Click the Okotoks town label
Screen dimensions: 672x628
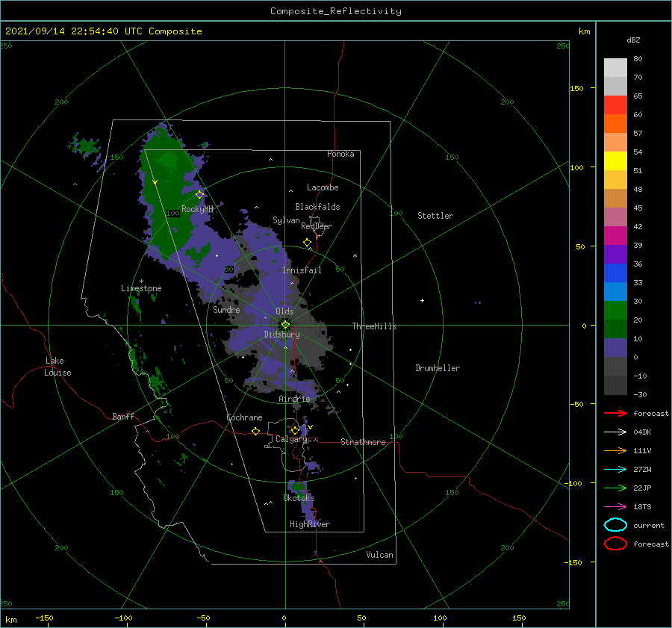click(x=298, y=498)
